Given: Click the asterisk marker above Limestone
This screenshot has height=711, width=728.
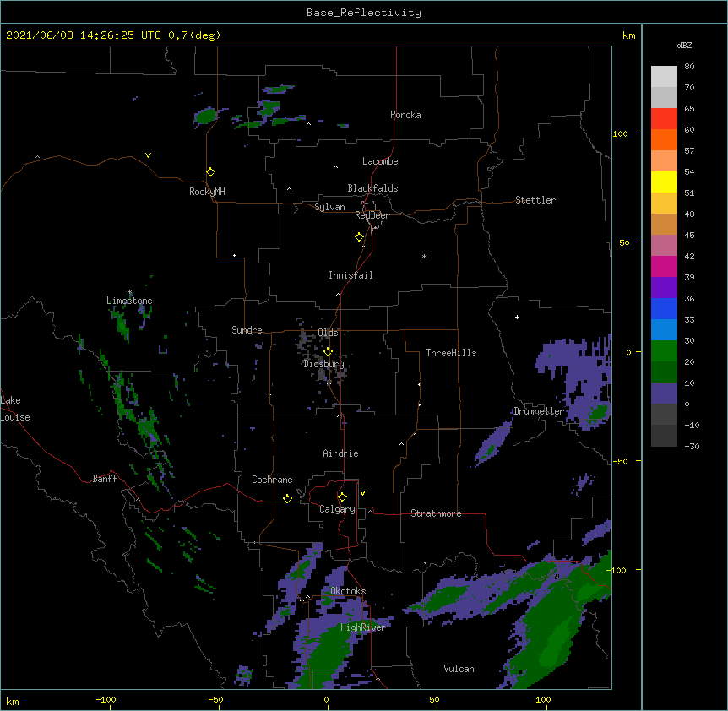Looking at the screenshot, I should 129,292.
